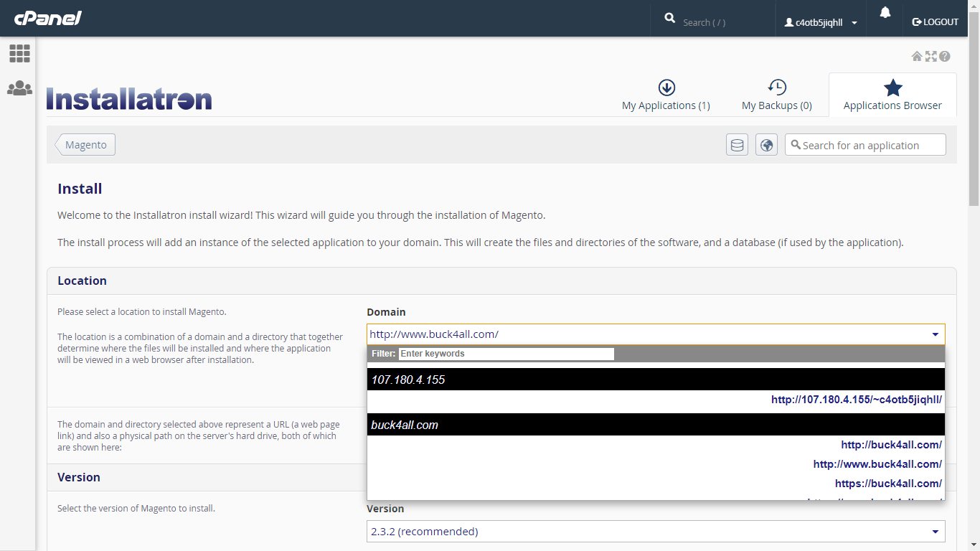The width and height of the screenshot is (980, 551).
Task: Switch to My Applications (1) tab
Action: 666,95
